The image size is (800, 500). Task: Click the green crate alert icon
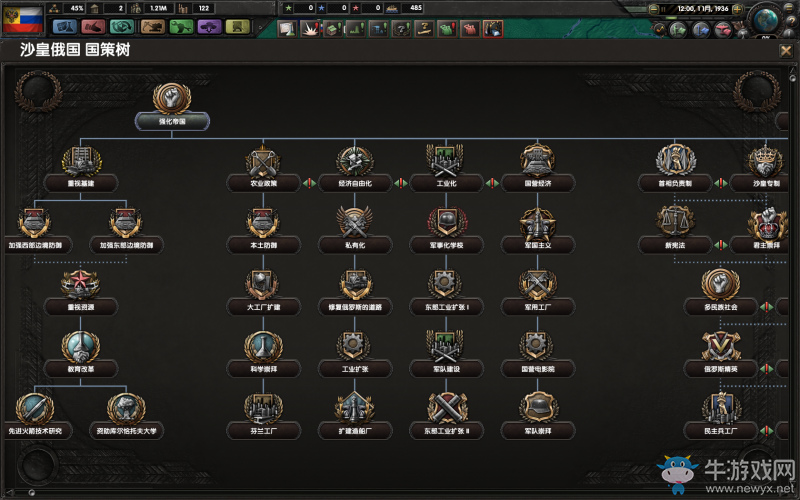pos(333,29)
